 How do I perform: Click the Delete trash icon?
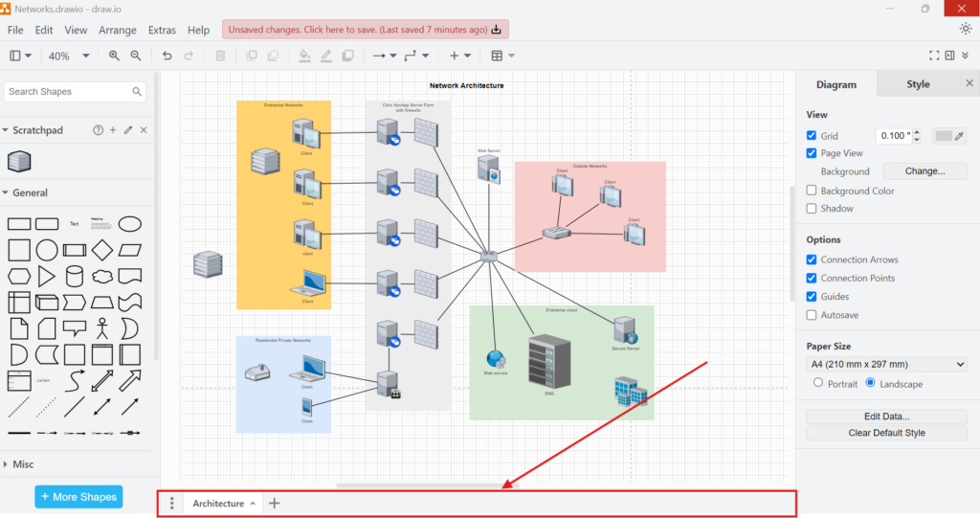[x=221, y=56]
